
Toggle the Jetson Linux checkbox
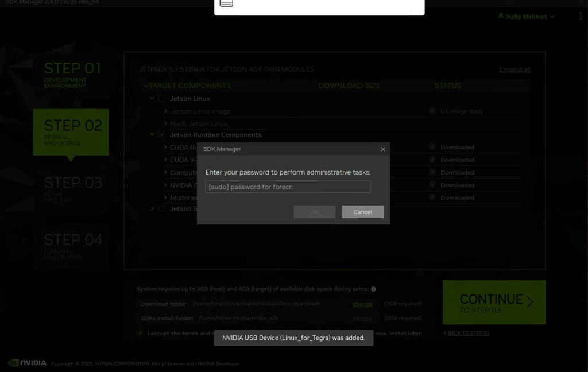(x=161, y=99)
